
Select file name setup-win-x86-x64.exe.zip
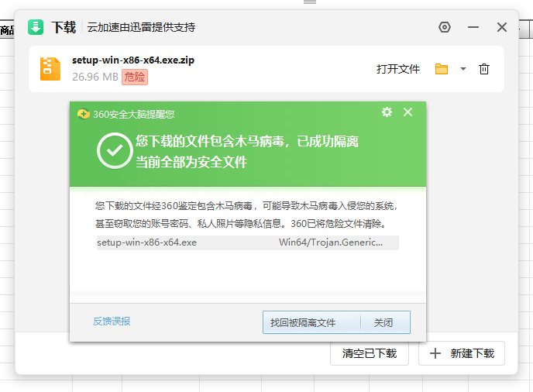point(133,60)
